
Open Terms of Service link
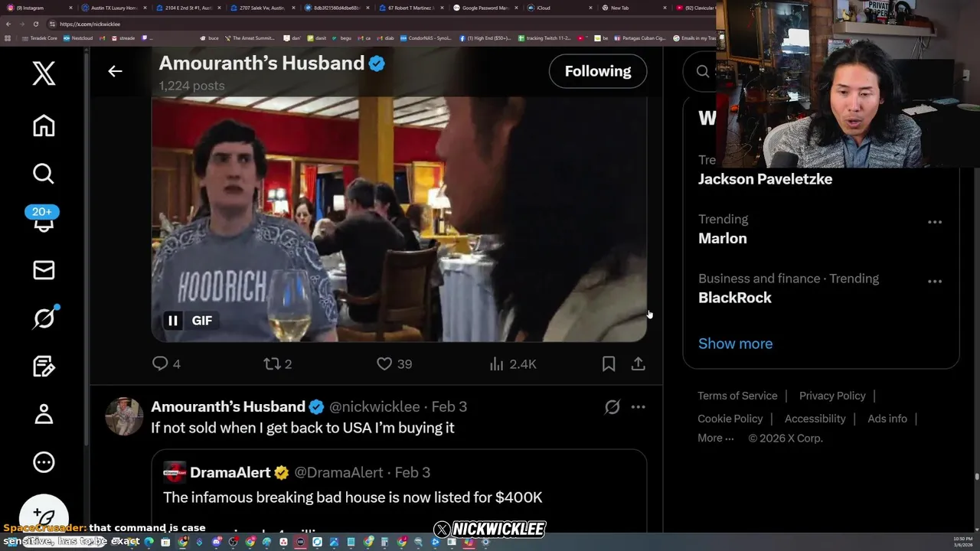(737, 396)
